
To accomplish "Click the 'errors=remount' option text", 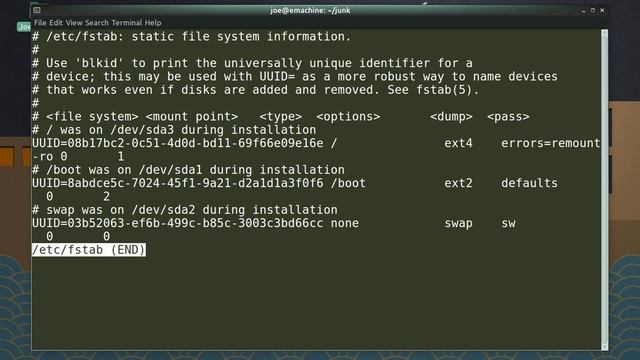I will 551,143.
